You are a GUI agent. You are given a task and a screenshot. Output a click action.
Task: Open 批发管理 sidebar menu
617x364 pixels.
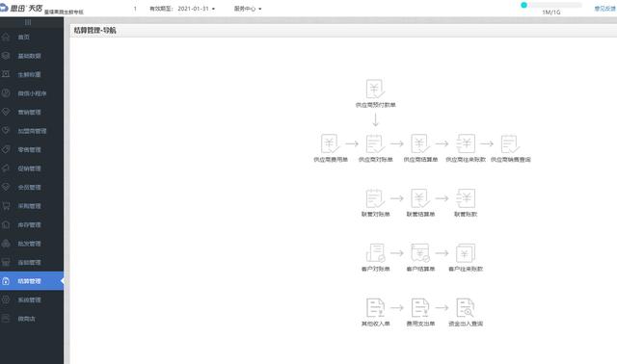click(32, 244)
